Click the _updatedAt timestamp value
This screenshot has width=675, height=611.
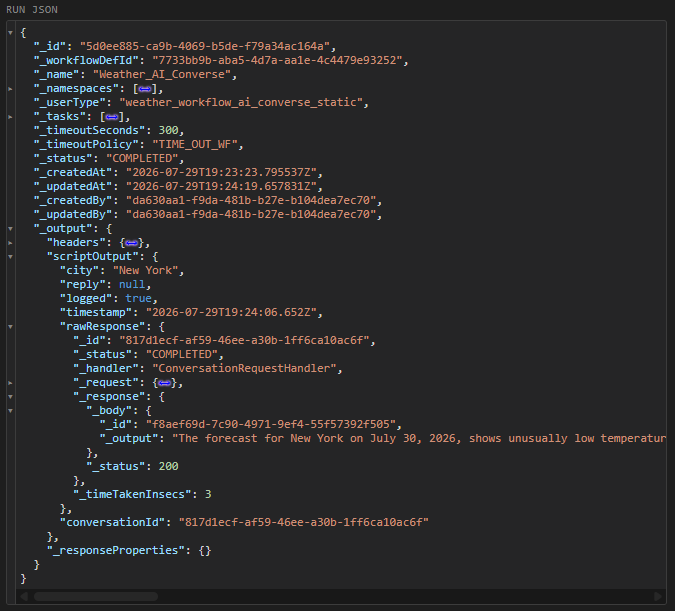221,186
